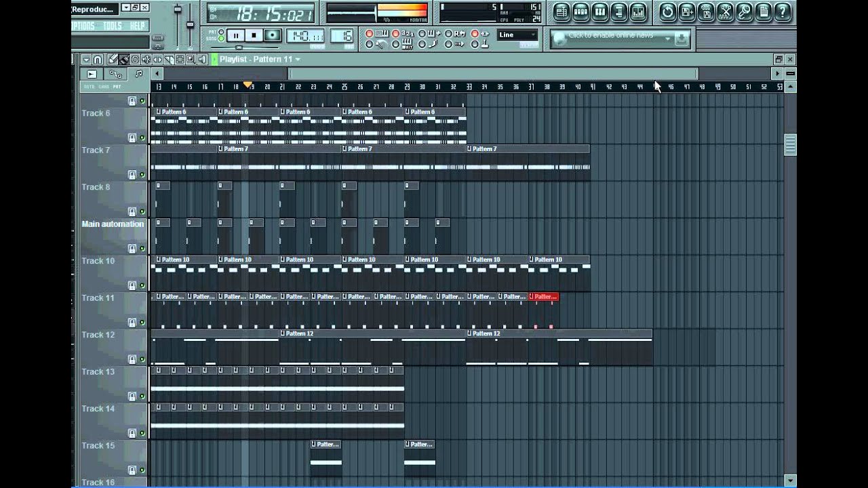Image resolution: width=868 pixels, height=488 pixels.
Task: Choose the dashed-box select tool
Action: pos(180,60)
